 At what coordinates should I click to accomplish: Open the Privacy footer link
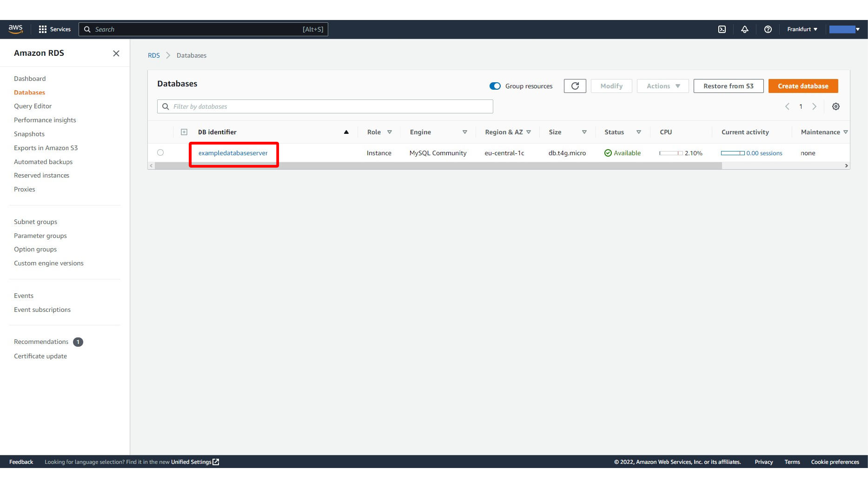763,462
